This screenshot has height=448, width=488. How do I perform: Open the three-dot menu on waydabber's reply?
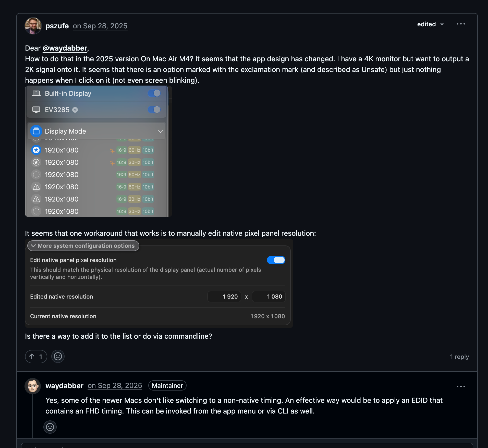pos(461,386)
